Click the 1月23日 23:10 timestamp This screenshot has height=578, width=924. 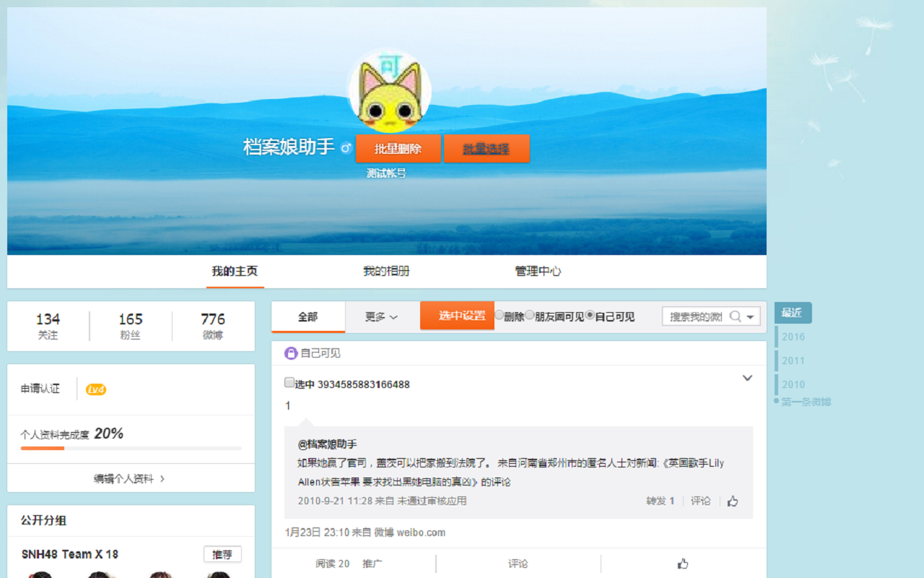[317, 532]
